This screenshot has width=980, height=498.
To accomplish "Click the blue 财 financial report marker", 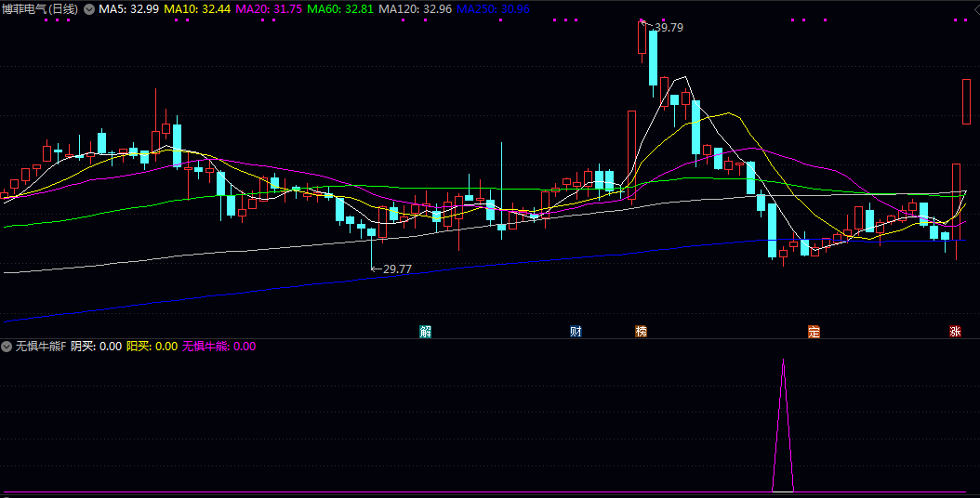I will click(x=576, y=332).
